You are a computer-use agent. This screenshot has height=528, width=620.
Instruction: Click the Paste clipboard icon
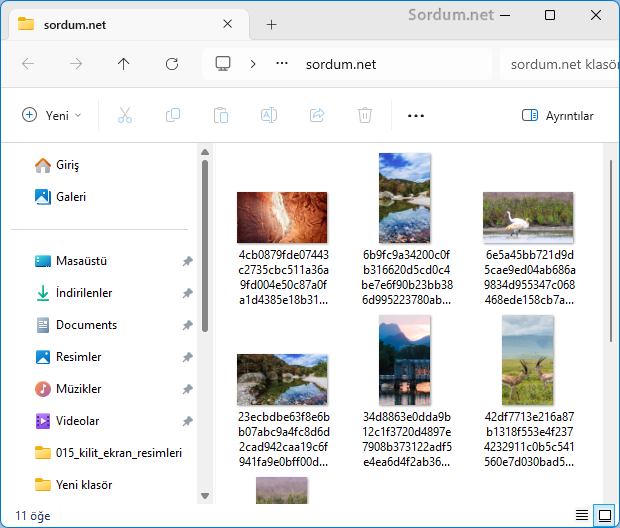point(221,115)
